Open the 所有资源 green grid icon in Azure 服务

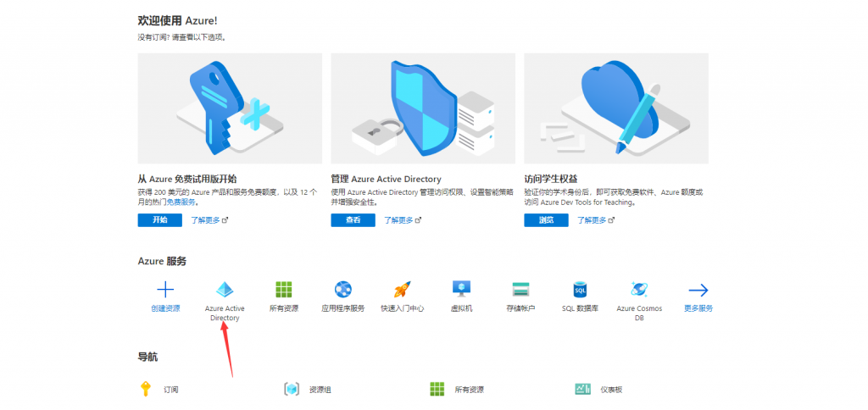click(x=284, y=290)
